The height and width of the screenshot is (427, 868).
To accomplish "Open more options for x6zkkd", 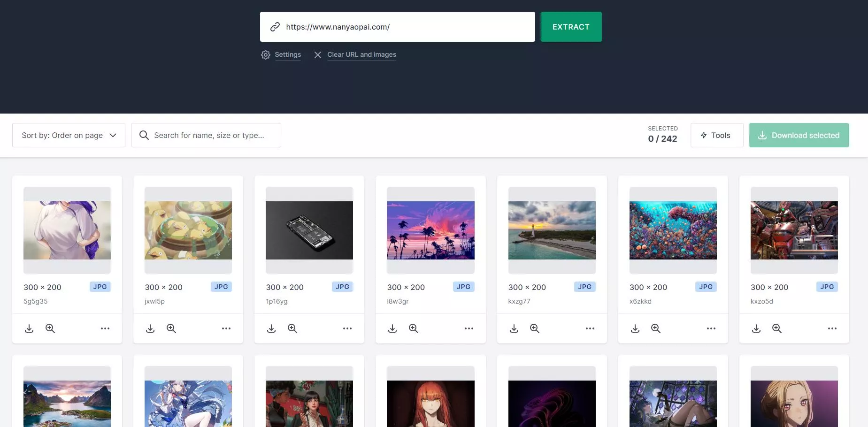I will (x=711, y=328).
